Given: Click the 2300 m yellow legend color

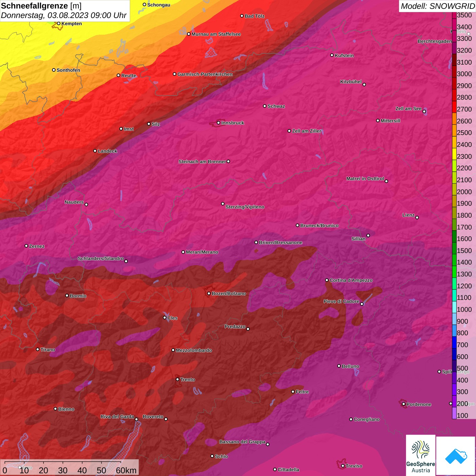Looking at the screenshot, I should click(454, 154).
